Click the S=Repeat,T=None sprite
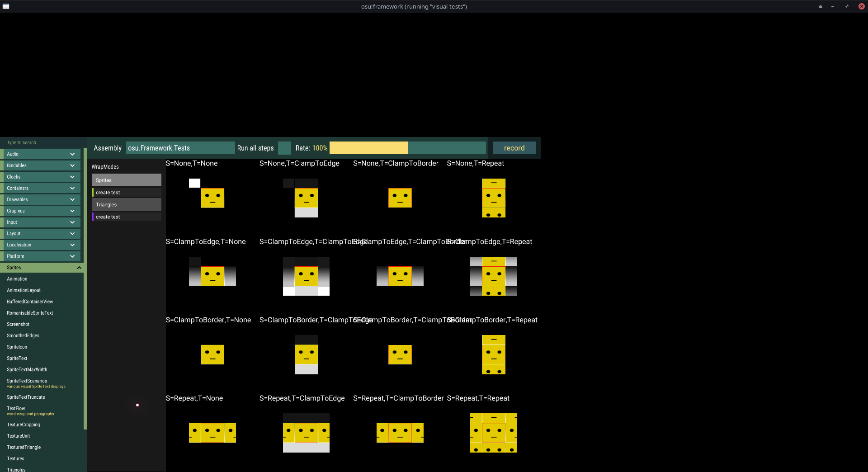This screenshot has height=472, width=868. click(212, 433)
